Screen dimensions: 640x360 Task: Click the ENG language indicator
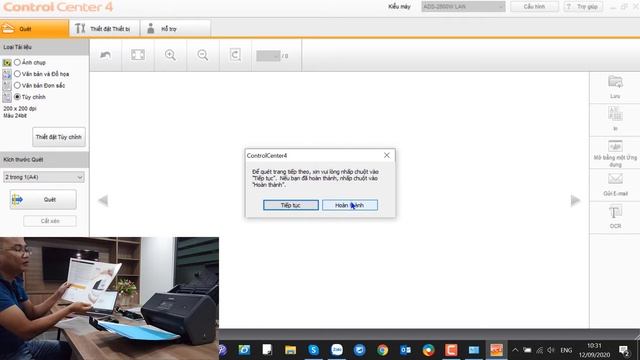tap(566, 350)
